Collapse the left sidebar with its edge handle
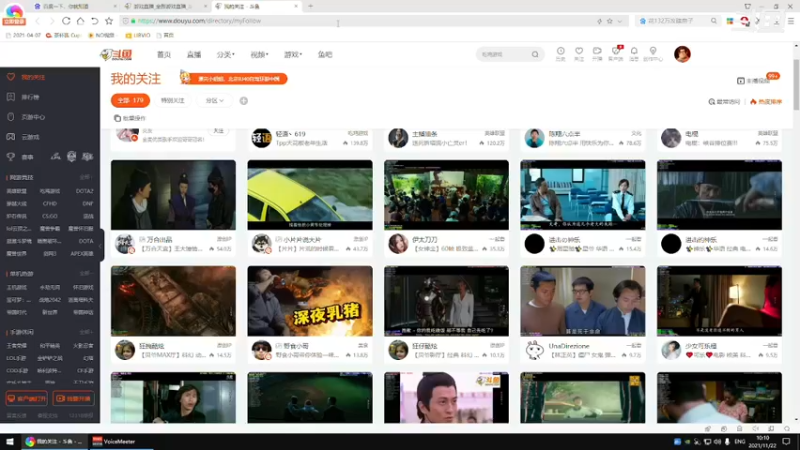This screenshot has height=450, width=800. pos(101,245)
